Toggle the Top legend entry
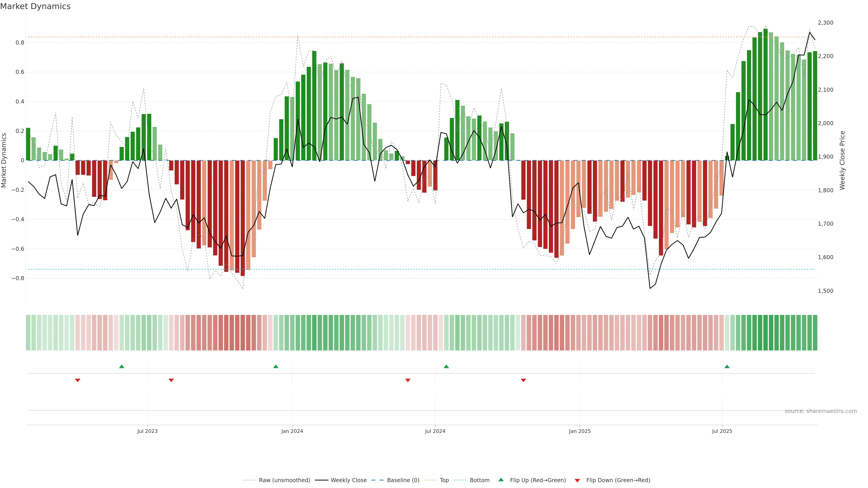868x488 pixels. pos(444,480)
